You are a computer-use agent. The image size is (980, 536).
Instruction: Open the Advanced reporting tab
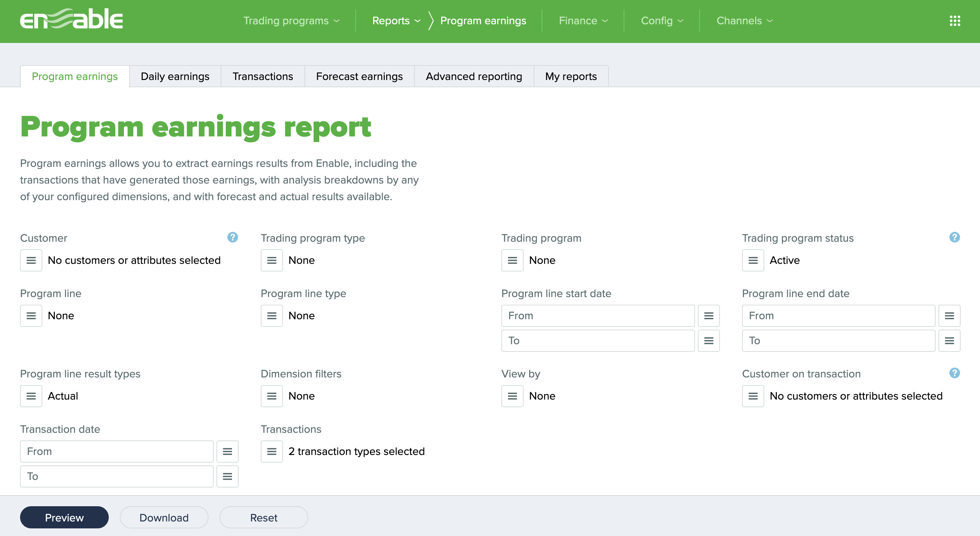pyautogui.click(x=474, y=77)
